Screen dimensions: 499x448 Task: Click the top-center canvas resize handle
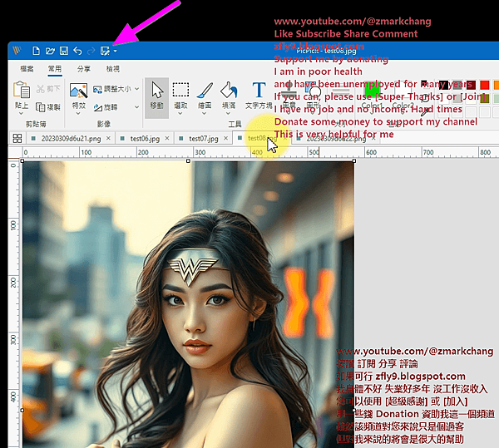[188, 161]
